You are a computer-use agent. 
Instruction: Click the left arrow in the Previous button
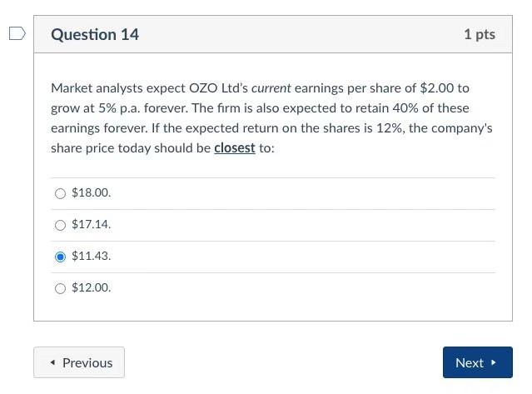click(53, 363)
